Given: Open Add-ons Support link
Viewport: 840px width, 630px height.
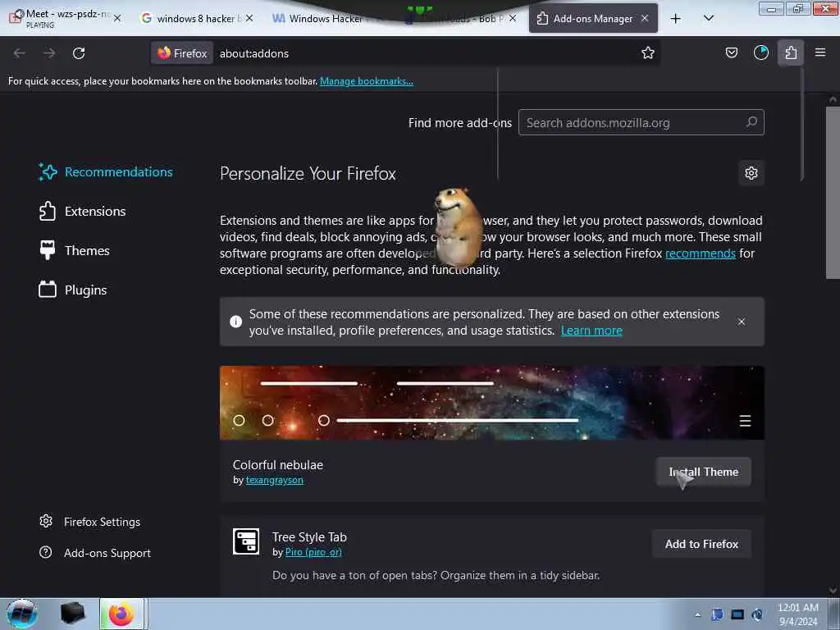Looking at the screenshot, I should pyautogui.click(x=95, y=552).
